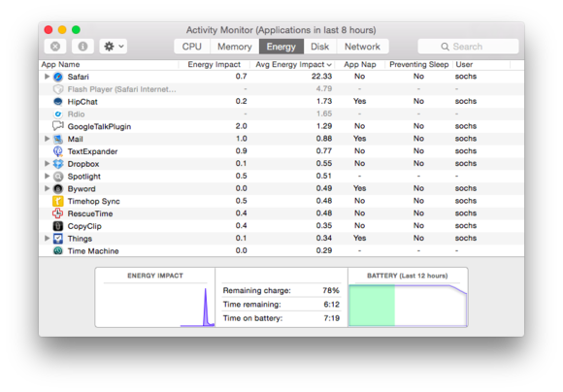563x392 pixels.
Task: Switch to the Memory tab
Action: click(x=235, y=47)
